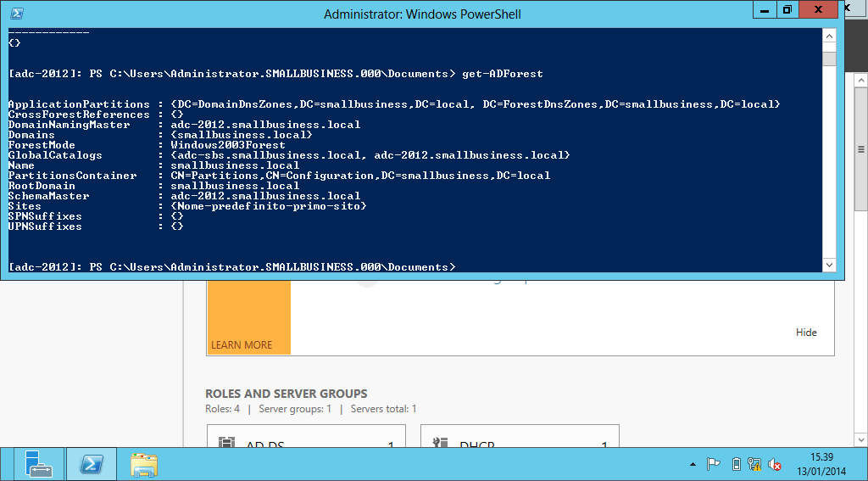Click the GlobalCatalogs property label
The width and height of the screenshot is (868, 481).
(x=55, y=155)
